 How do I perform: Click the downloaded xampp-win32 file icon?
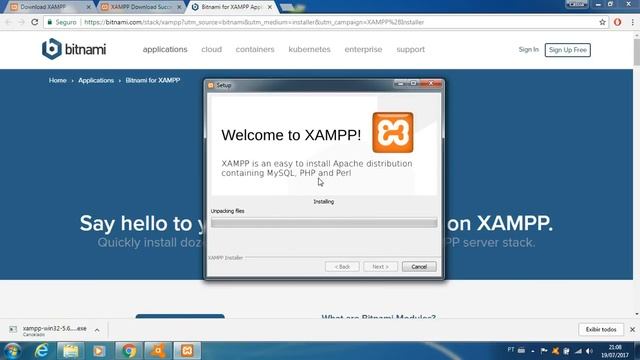coord(13,329)
